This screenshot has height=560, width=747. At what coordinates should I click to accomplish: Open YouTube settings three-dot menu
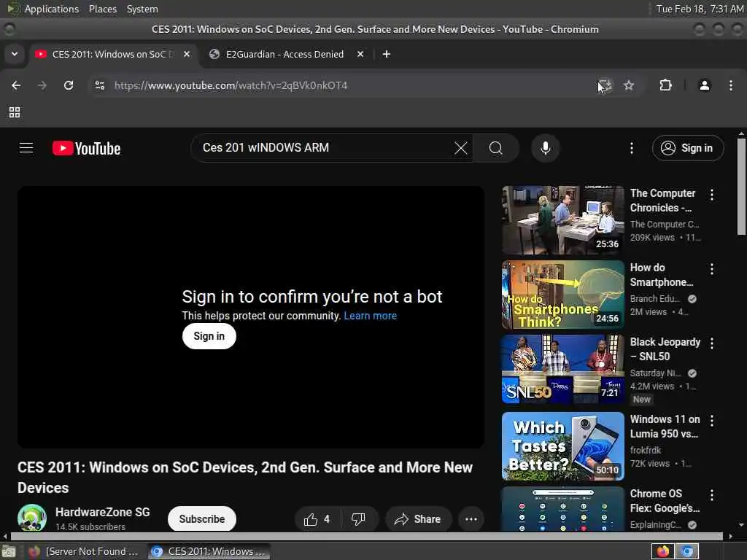pyautogui.click(x=632, y=148)
